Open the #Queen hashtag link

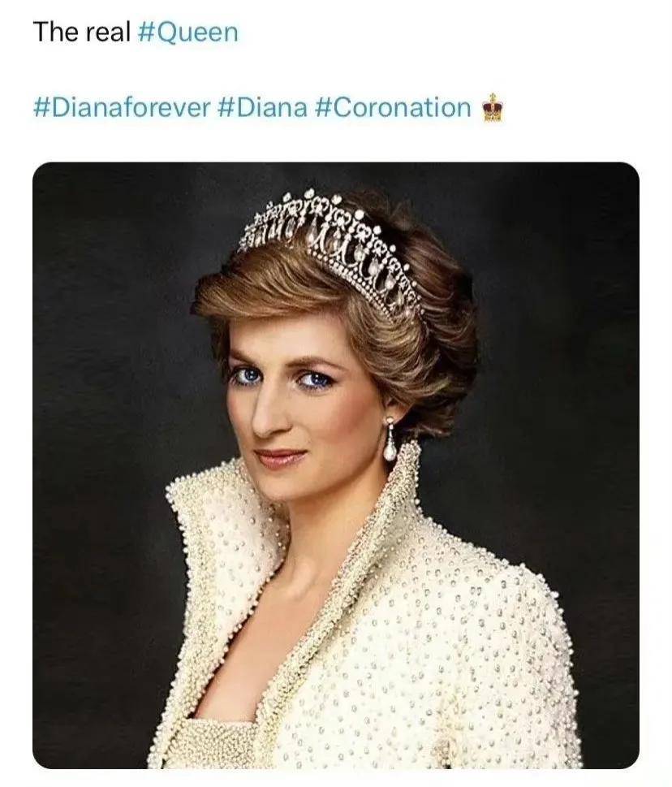(x=187, y=32)
